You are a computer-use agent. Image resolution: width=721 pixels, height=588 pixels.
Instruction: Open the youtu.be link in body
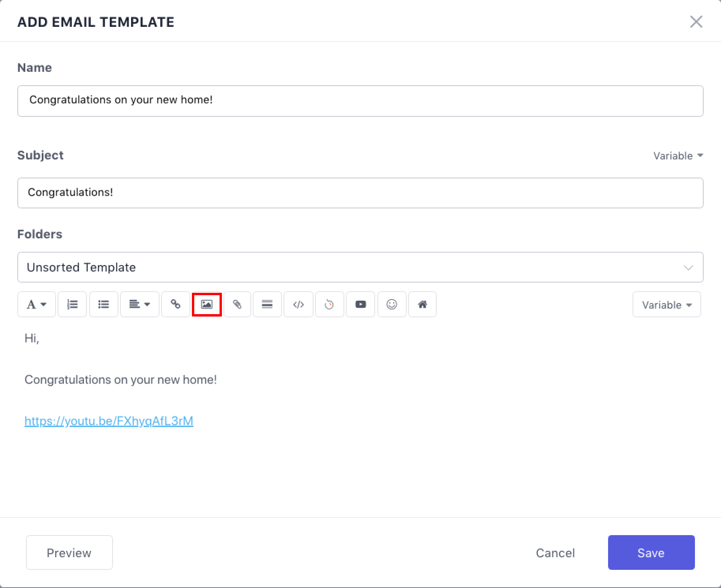pyautogui.click(x=109, y=421)
